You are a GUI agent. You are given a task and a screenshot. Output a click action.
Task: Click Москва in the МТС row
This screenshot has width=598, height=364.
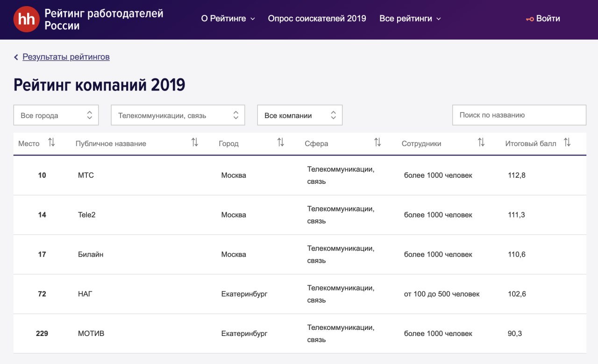tap(234, 175)
